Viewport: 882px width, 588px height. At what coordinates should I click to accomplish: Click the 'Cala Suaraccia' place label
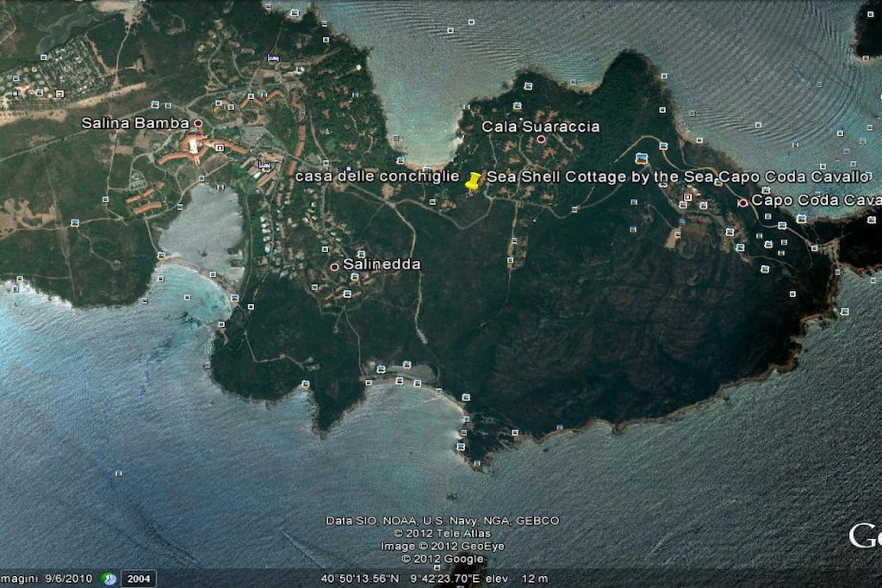click(540, 127)
